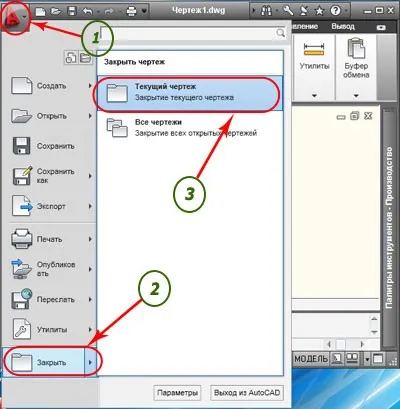This screenshot has width=400, height=409.
Task: Toggle open documents view icon above menu list
Action: pos(85,57)
